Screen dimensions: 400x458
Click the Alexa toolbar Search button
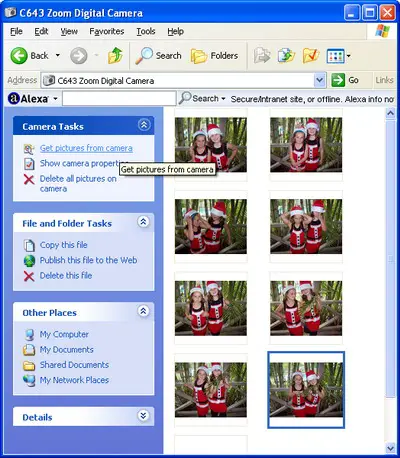199,98
